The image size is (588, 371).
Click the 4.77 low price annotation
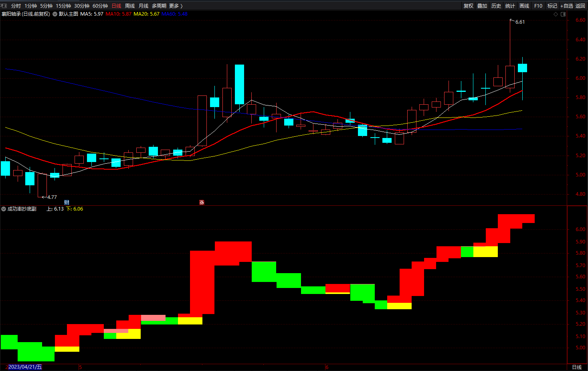tap(52, 197)
